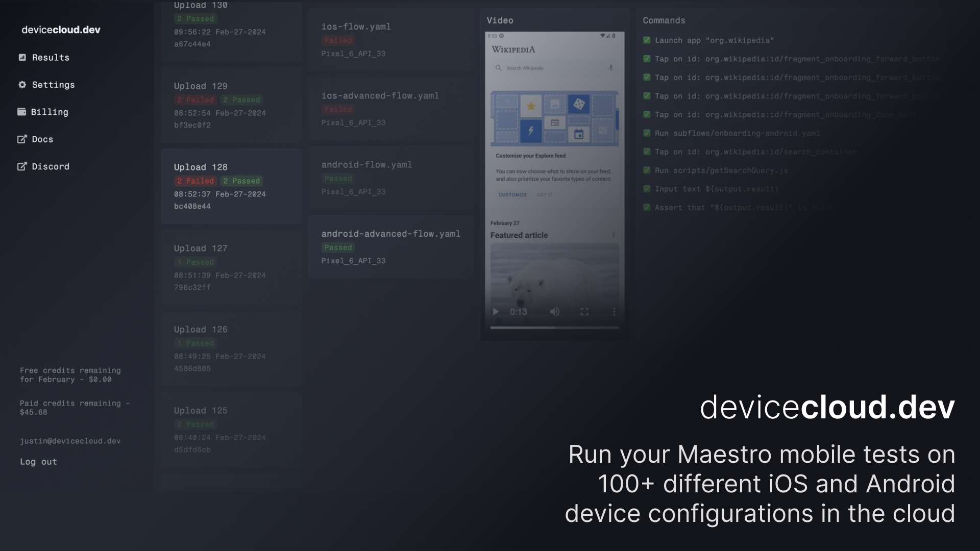Click the magnifier icon in Wikipedia search bar
980x551 pixels.
pyautogui.click(x=498, y=67)
